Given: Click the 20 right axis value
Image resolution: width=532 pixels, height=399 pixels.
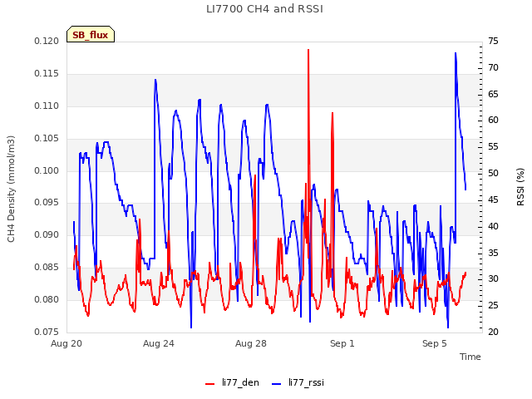Looking at the screenshot, I should [x=493, y=332].
